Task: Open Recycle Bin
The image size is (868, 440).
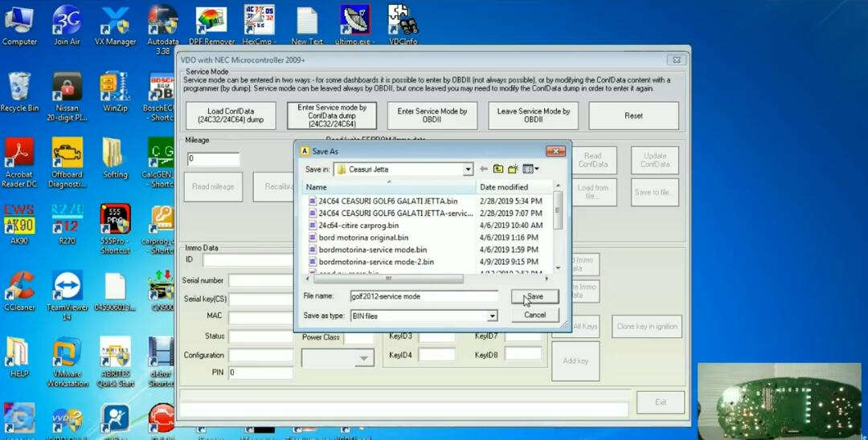Action: pyautogui.click(x=19, y=92)
